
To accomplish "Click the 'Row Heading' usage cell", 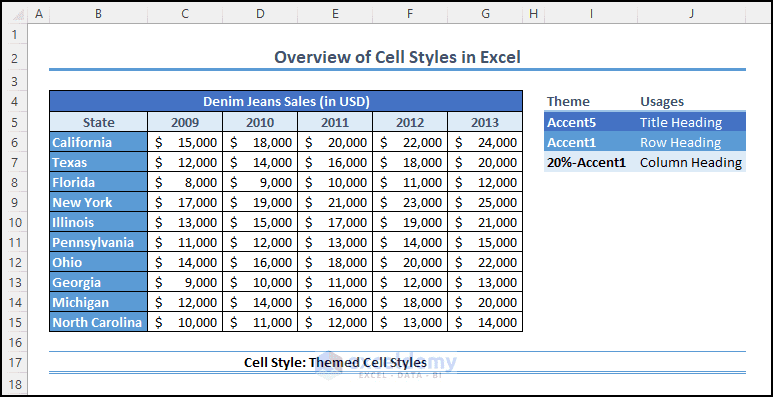I will coord(692,142).
